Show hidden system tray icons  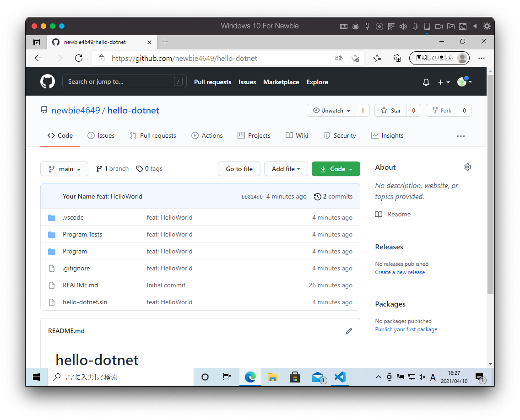pos(378,377)
